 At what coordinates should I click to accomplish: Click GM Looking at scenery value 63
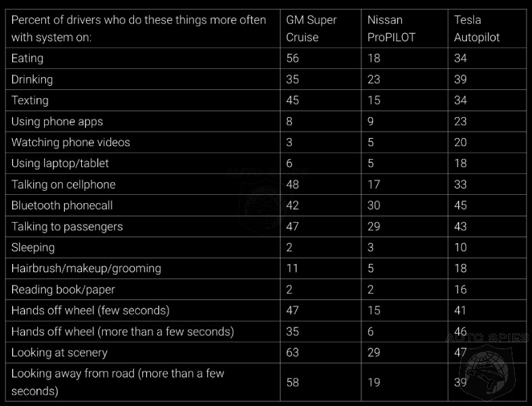(292, 353)
